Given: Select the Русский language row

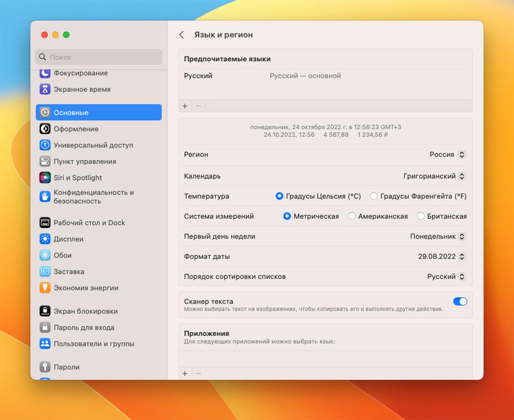Looking at the screenshot, I should click(326, 76).
